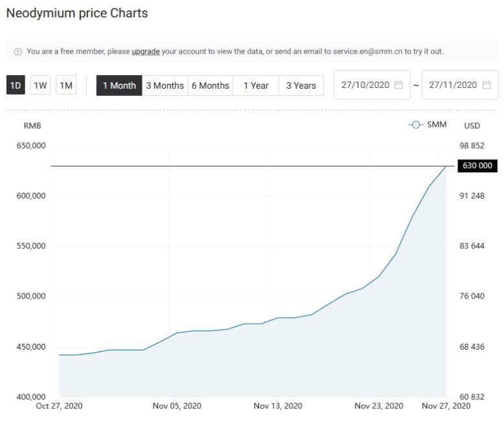Click the info icon in the notice banner
Image resolution: width=504 pixels, height=426 pixels.
(x=18, y=51)
